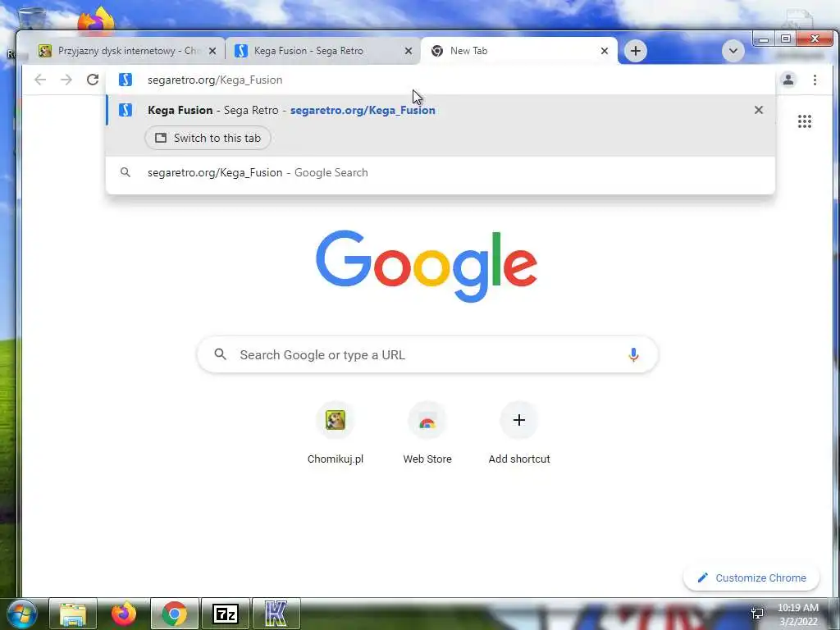Screen dimensions: 840x630
Task: Open the Google apps grid
Action: point(804,121)
